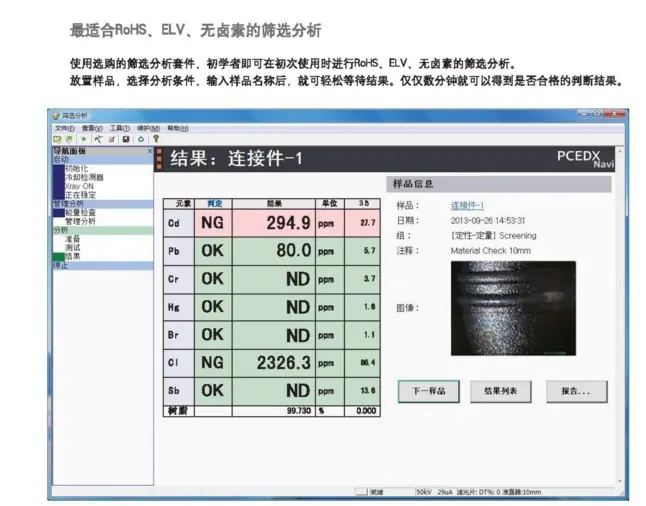Click the 99.730 resin value
646x506 pixels.
click(x=299, y=411)
